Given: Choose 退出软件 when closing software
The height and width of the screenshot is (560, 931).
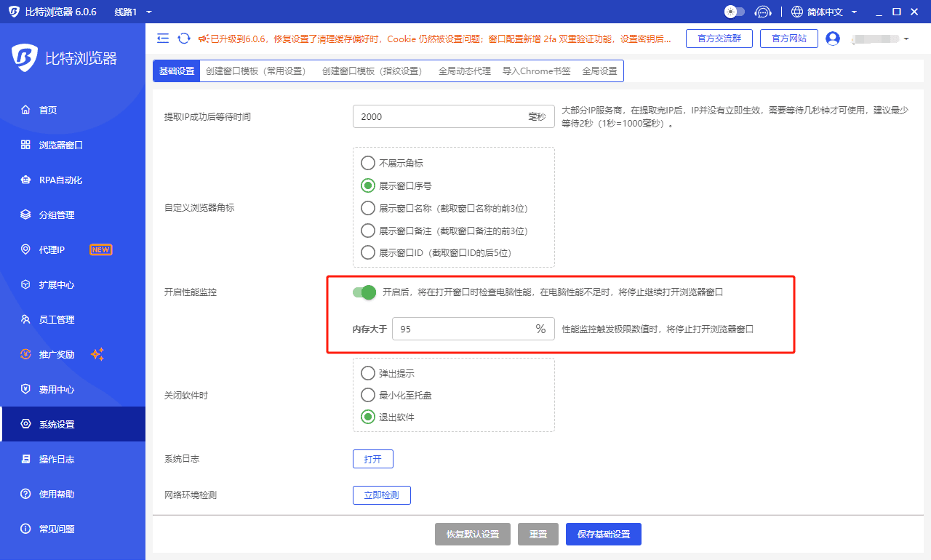Looking at the screenshot, I should tap(368, 417).
